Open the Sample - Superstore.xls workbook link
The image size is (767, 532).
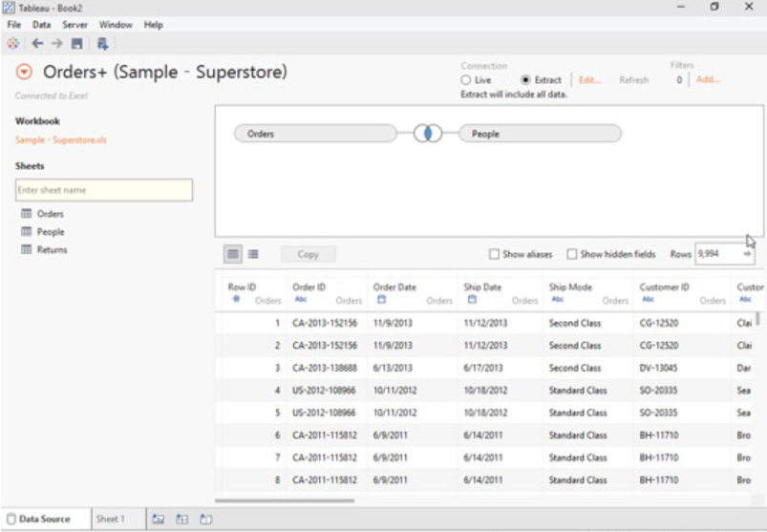point(61,139)
